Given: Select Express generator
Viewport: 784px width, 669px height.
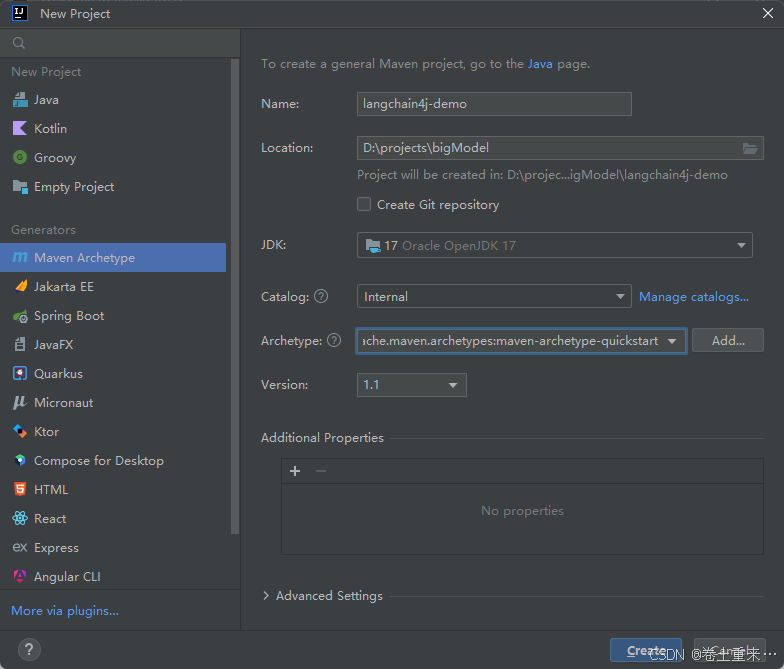Looking at the screenshot, I should [x=113, y=548].
